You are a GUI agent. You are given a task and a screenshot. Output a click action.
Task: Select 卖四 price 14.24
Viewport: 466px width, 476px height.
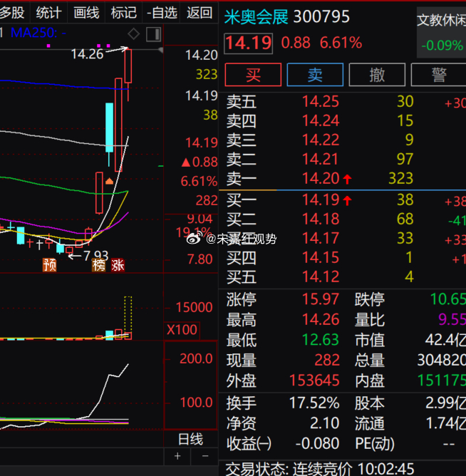[320, 121]
